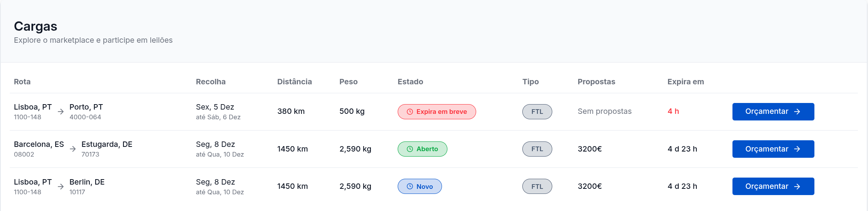The width and height of the screenshot is (868, 211).
Task: Click arrow icon on first Orçamentar button
Action: [797, 112]
